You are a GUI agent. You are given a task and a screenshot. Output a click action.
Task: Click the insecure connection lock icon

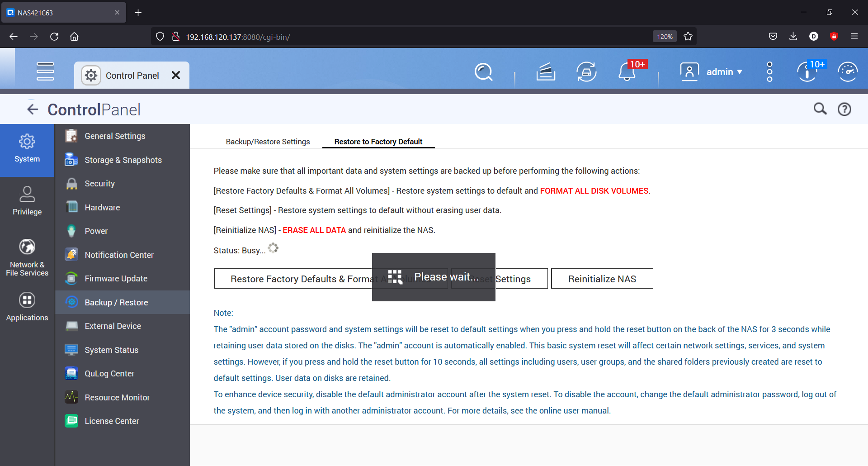click(176, 37)
